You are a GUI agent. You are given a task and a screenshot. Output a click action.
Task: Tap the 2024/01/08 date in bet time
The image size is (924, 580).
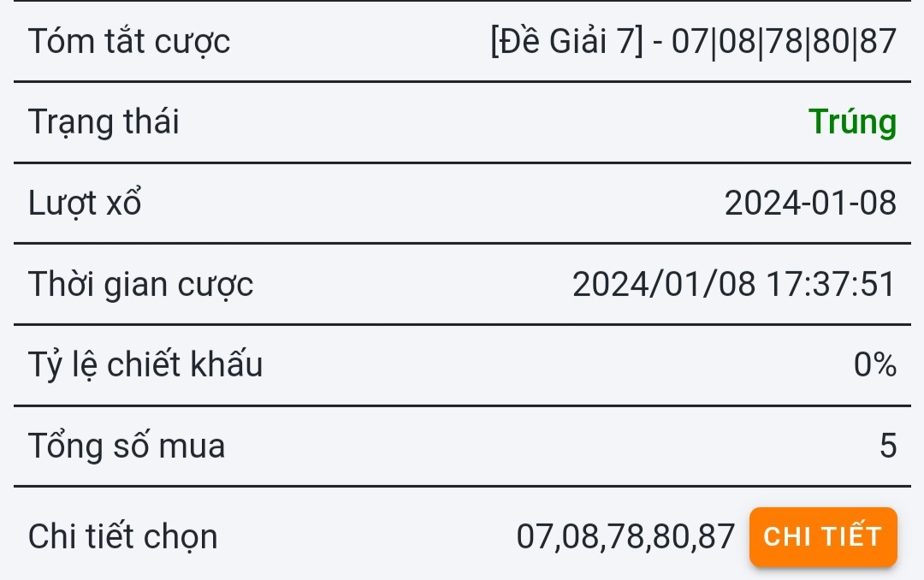coord(664,284)
